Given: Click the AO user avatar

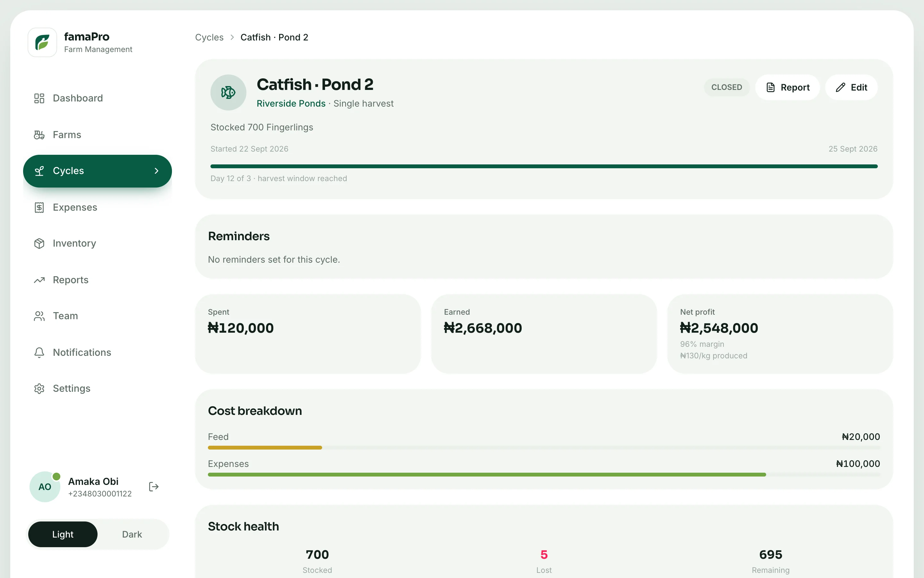Looking at the screenshot, I should click(x=45, y=486).
